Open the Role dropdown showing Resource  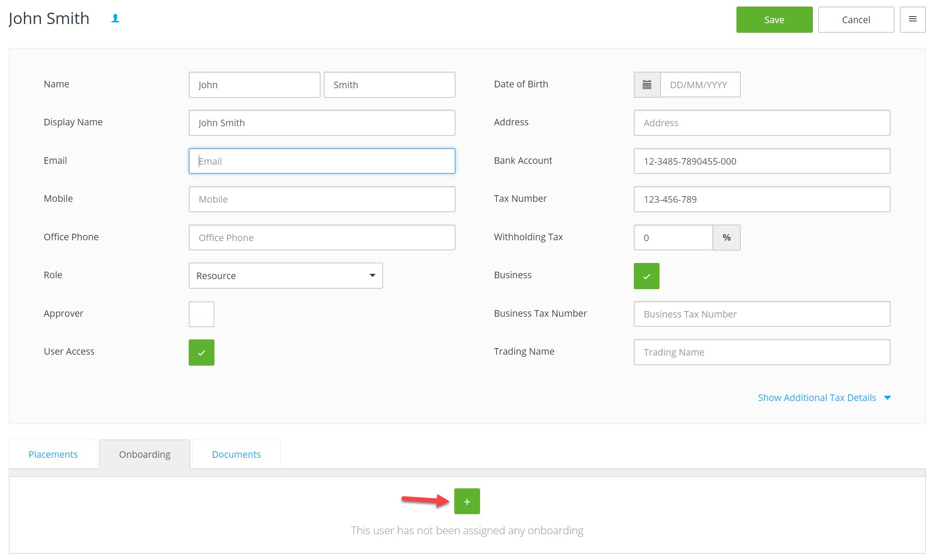click(286, 276)
